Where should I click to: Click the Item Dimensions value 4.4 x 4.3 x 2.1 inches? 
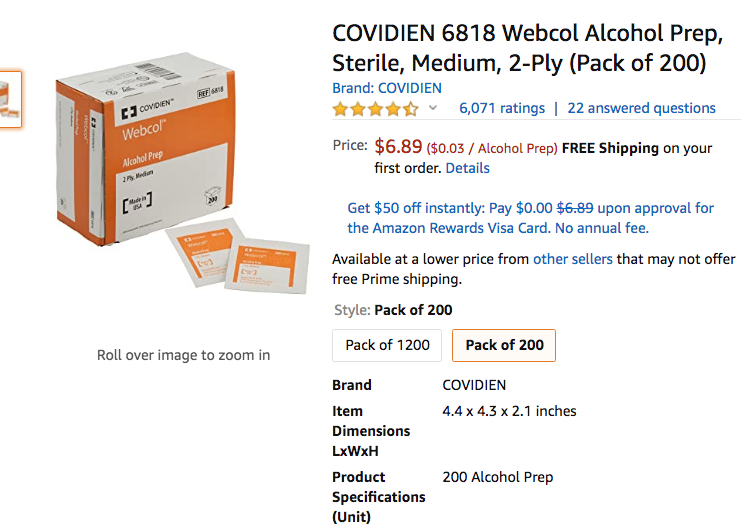click(509, 411)
